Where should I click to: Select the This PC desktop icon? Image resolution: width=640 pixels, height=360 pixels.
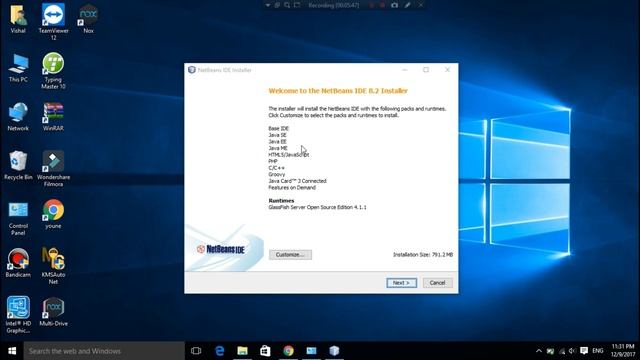coord(18,68)
